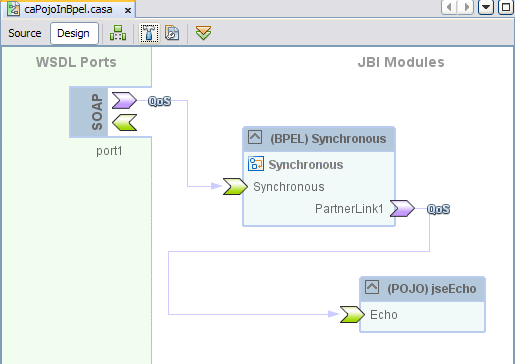
Task: Select the port1 label
Action: coord(109,151)
